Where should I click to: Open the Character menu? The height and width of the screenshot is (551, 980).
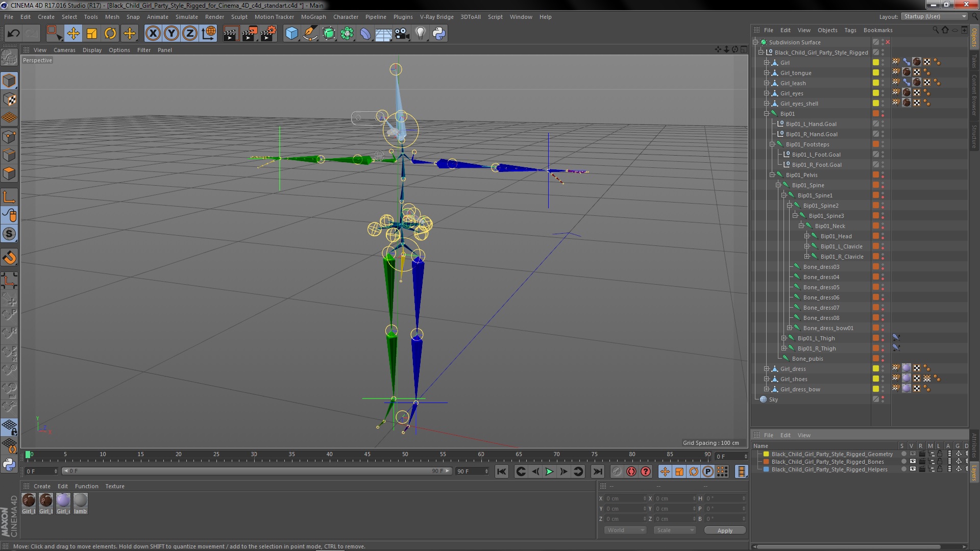(x=346, y=17)
